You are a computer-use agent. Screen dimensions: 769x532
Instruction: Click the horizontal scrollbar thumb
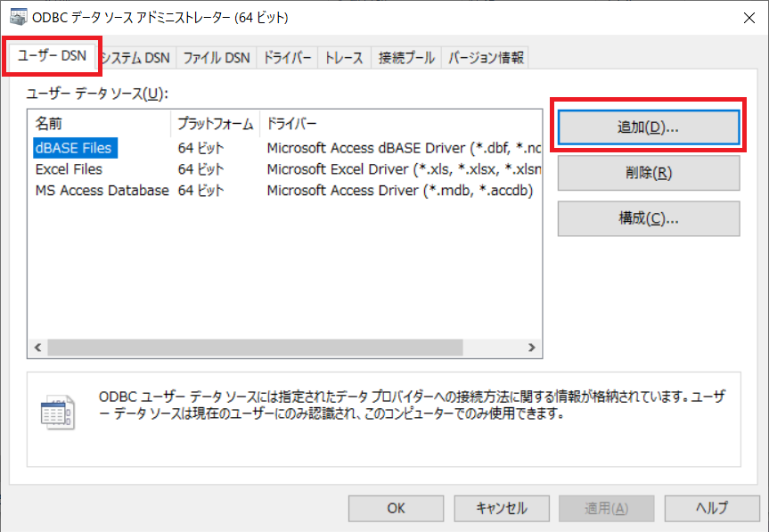(255, 348)
